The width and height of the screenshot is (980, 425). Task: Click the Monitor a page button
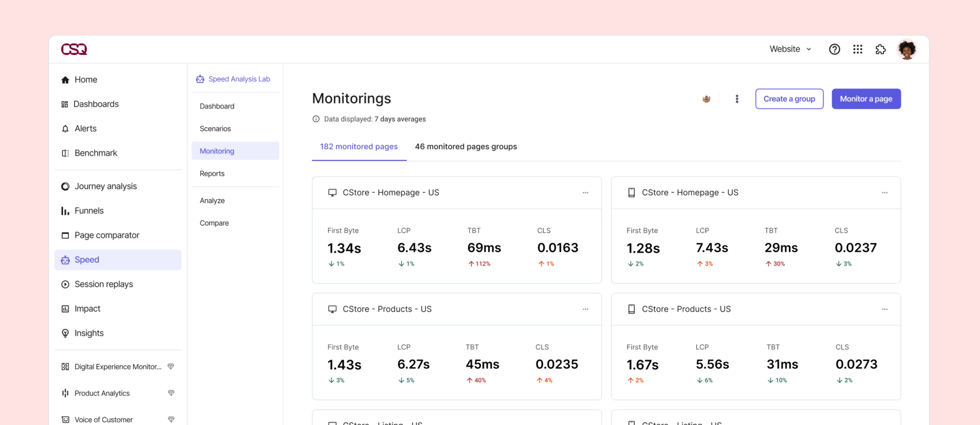point(866,99)
